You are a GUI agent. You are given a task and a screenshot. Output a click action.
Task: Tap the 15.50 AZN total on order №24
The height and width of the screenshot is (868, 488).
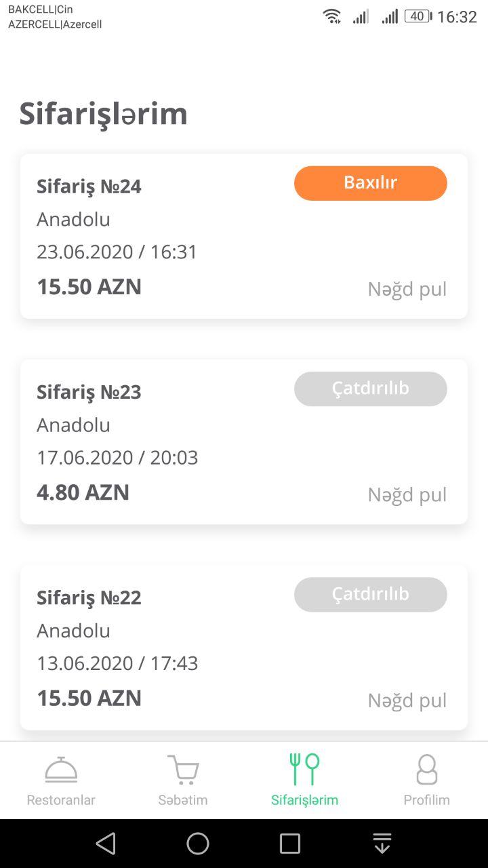(x=89, y=287)
